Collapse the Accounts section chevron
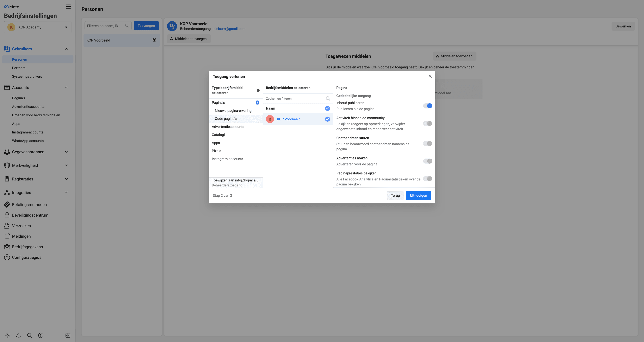Screen dimensions: 644x342 66,88
